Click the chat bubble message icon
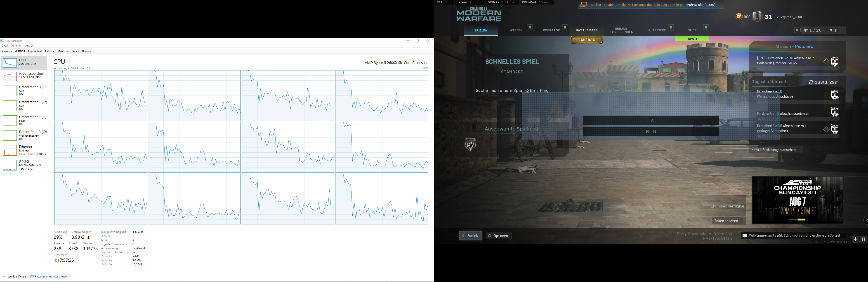868x282 pixels. tap(745, 236)
